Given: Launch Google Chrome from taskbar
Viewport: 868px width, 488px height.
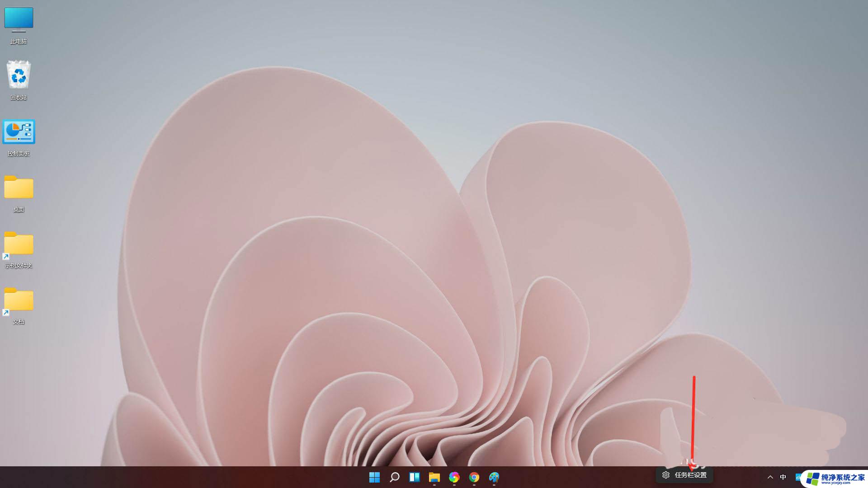Looking at the screenshot, I should click(474, 477).
